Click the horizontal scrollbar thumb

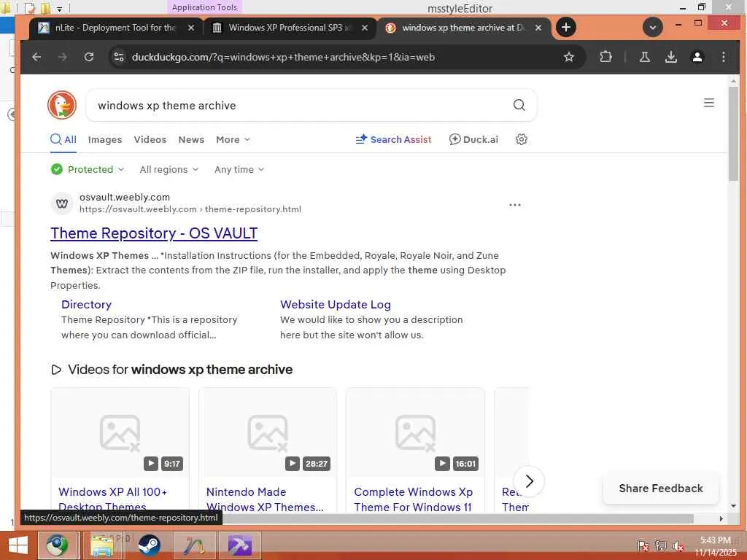(457, 518)
